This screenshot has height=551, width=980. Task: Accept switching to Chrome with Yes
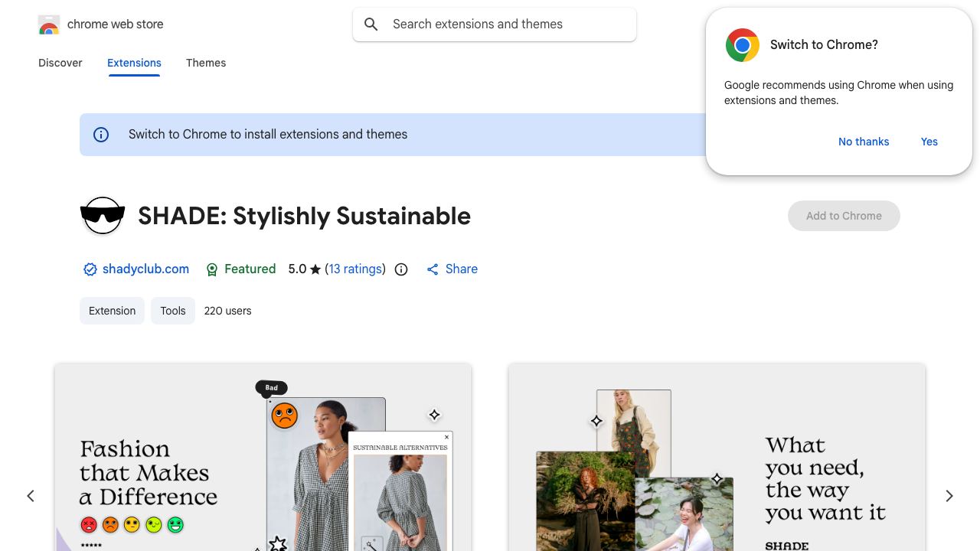click(929, 142)
